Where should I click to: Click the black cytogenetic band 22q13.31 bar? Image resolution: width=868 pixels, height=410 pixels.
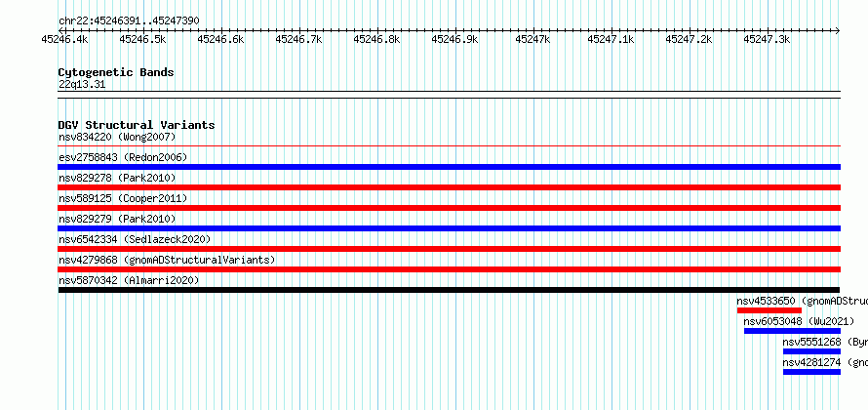(449, 95)
